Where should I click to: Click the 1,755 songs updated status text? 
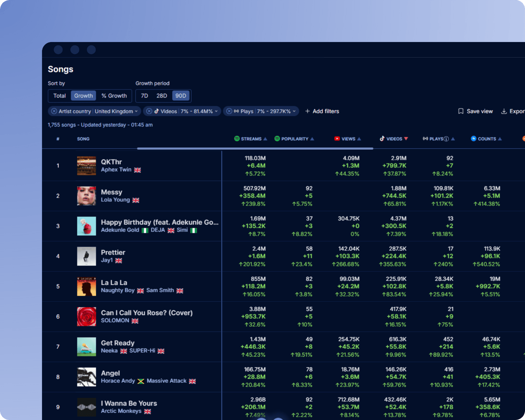tap(100, 125)
